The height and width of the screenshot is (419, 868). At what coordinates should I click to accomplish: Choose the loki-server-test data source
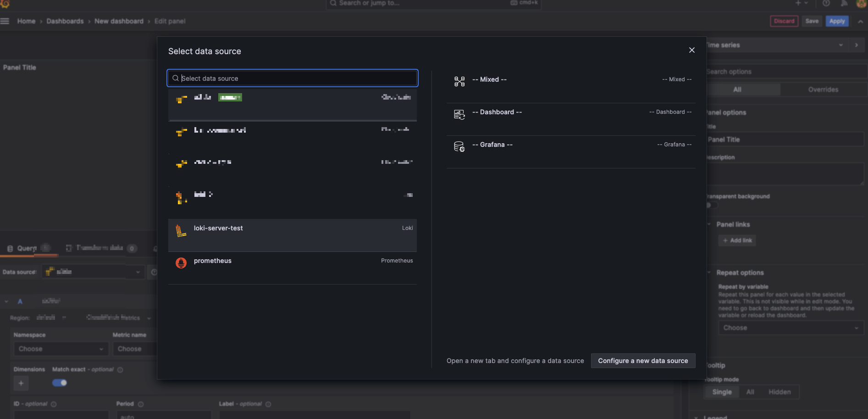point(293,235)
